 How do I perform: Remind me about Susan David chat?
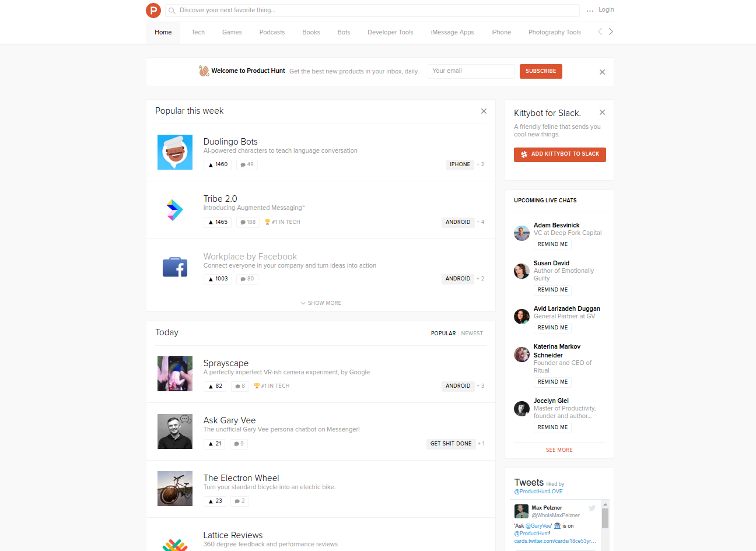552,290
